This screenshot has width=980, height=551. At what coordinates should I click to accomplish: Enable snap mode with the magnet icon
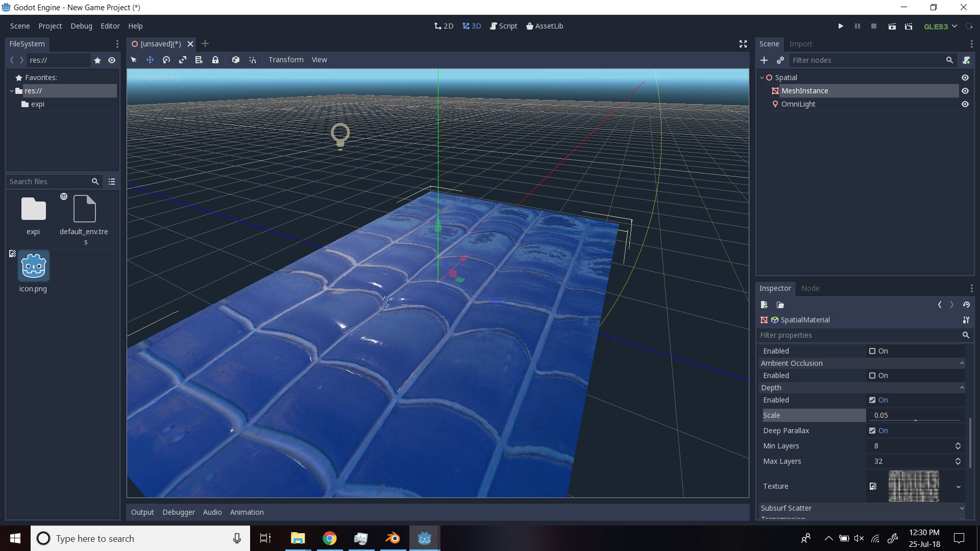(x=252, y=60)
